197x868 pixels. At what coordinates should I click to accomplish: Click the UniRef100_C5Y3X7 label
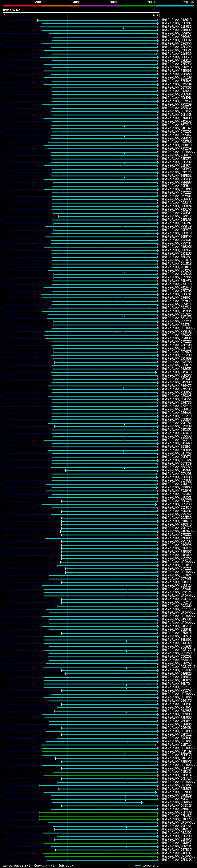[x=177, y=135]
